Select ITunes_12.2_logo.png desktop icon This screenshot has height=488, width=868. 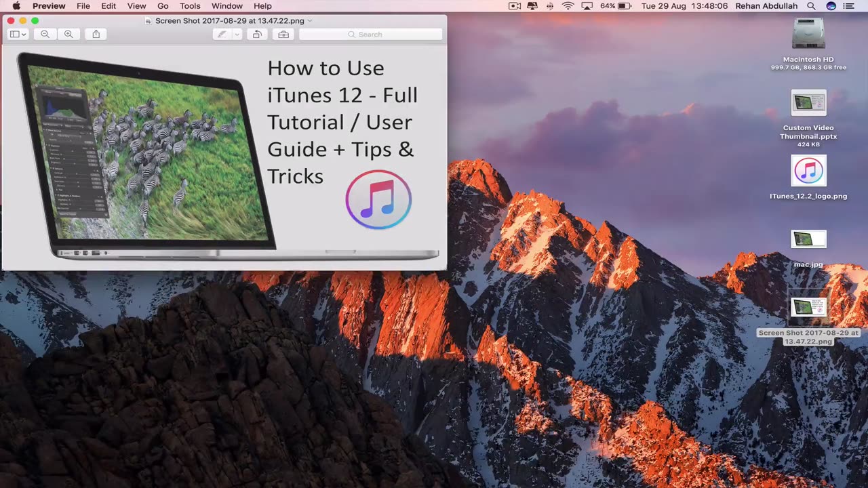point(808,171)
